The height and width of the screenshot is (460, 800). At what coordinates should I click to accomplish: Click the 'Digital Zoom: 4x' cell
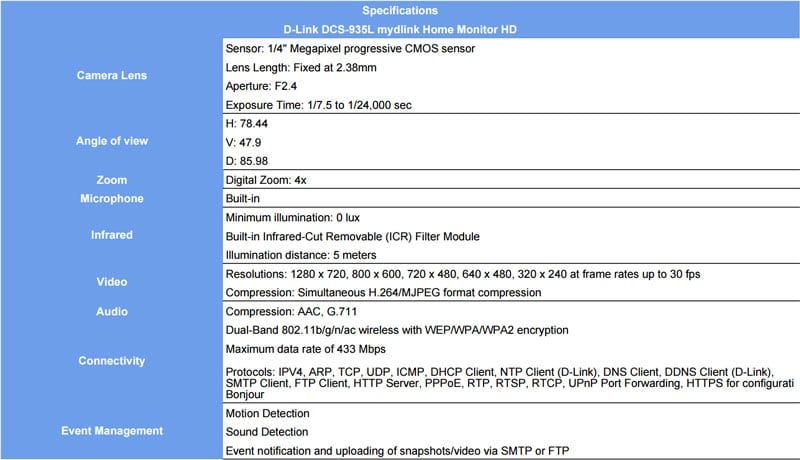[x=266, y=180]
